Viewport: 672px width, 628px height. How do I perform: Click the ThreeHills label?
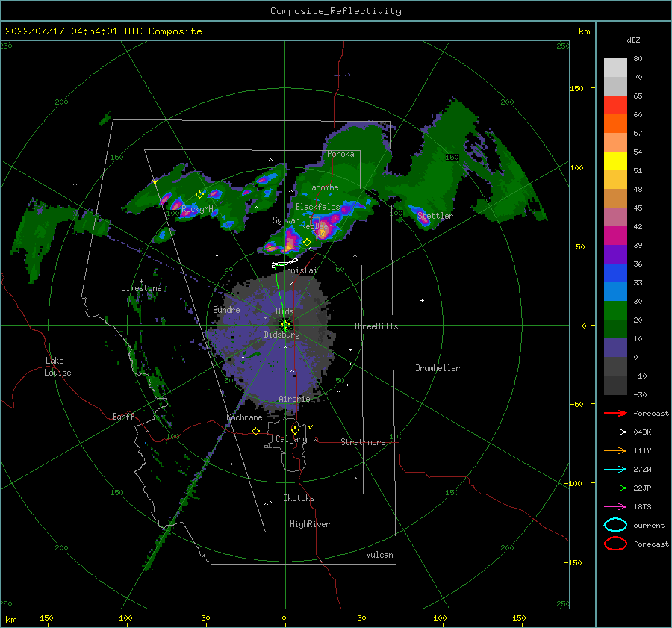click(x=376, y=326)
